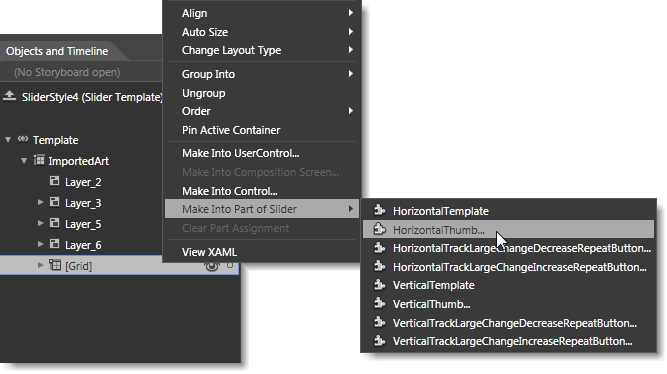Image resolution: width=667 pixels, height=374 pixels.
Task: Click the part icon beside VerticalTemplate
Action: pyautogui.click(x=379, y=284)
